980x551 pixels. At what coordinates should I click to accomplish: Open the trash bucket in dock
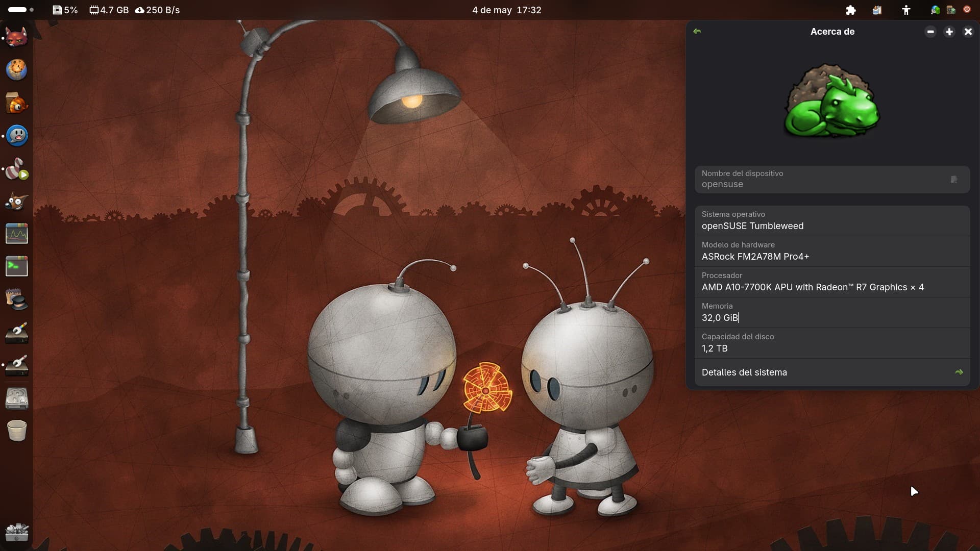pos(16,431)
